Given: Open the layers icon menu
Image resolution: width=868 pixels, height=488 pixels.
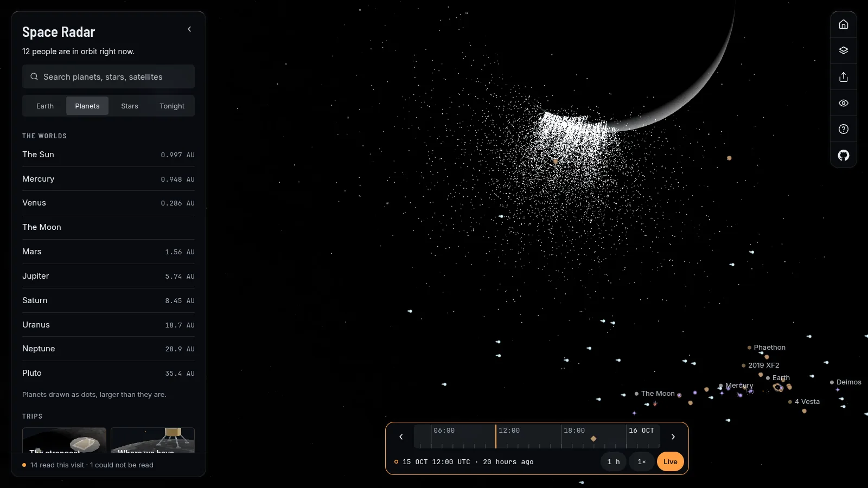Looking at the screenshot, I should [844, 50].
